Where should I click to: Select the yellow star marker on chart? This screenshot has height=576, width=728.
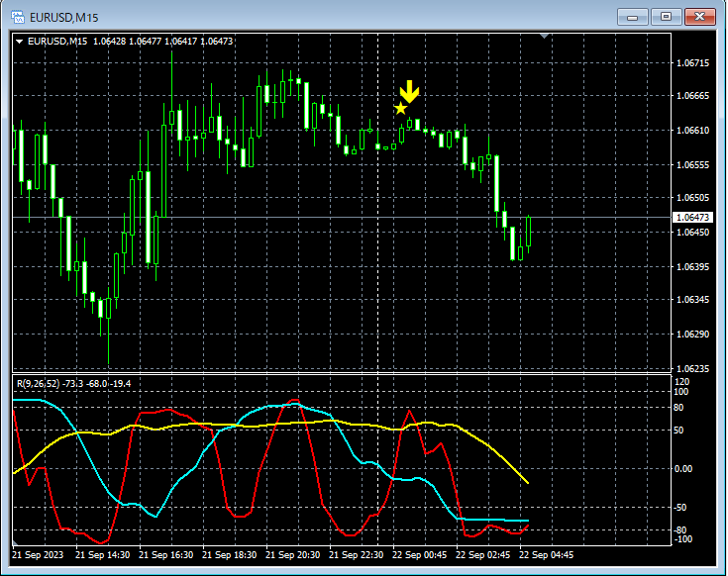pyautogui.click(x=400, y=108)
